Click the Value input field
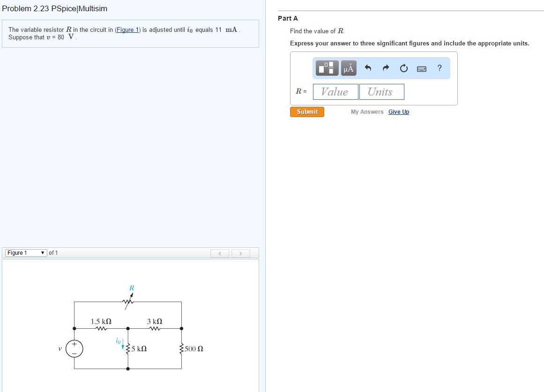The width and height of the screenshot is (544, 392). [335, 91]
